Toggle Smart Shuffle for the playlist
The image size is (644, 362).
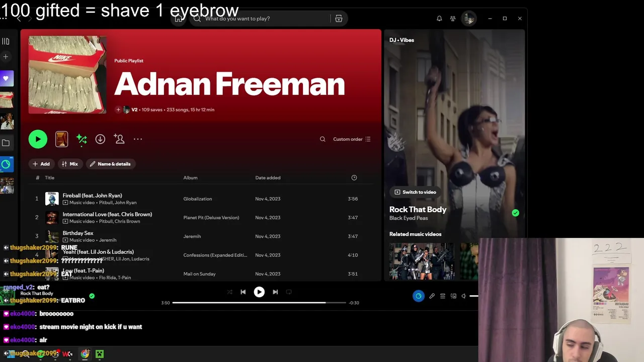(x=82, y=139)
